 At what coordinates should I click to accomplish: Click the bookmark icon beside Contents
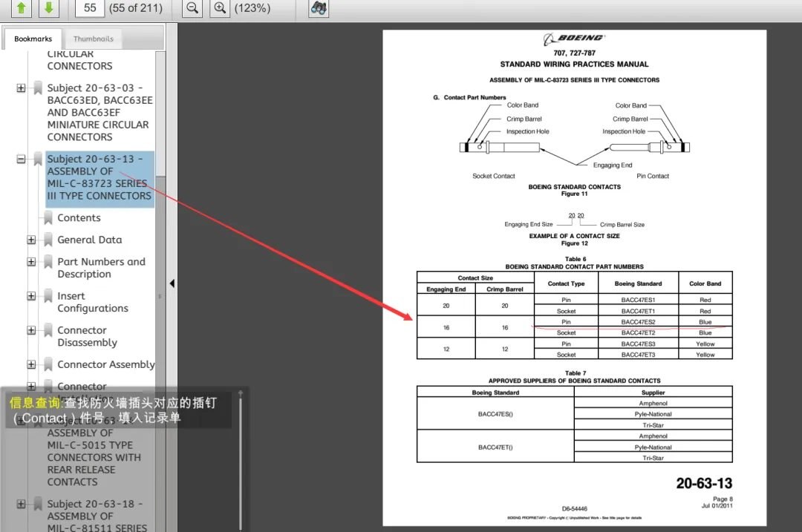(48, 217)
